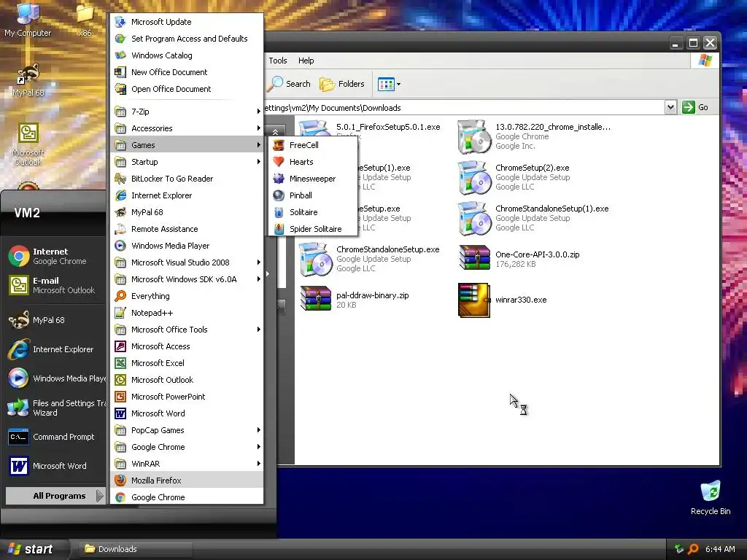The width and height of the screenshot is (747, 560).
Task: Open E-mail Microsoft Outlook pinned item
Action: click(54, 285)
